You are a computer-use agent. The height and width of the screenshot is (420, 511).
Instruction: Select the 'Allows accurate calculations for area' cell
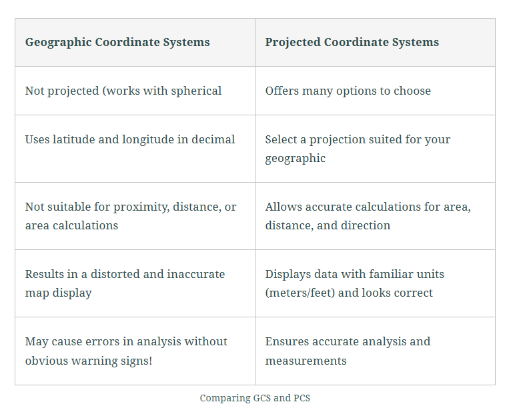pyautogui.click(x=368, y=207)
